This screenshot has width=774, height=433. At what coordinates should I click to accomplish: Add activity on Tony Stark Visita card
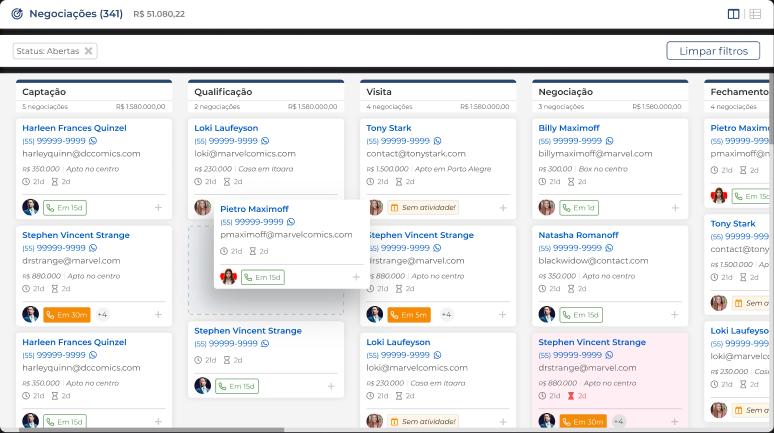503,208
